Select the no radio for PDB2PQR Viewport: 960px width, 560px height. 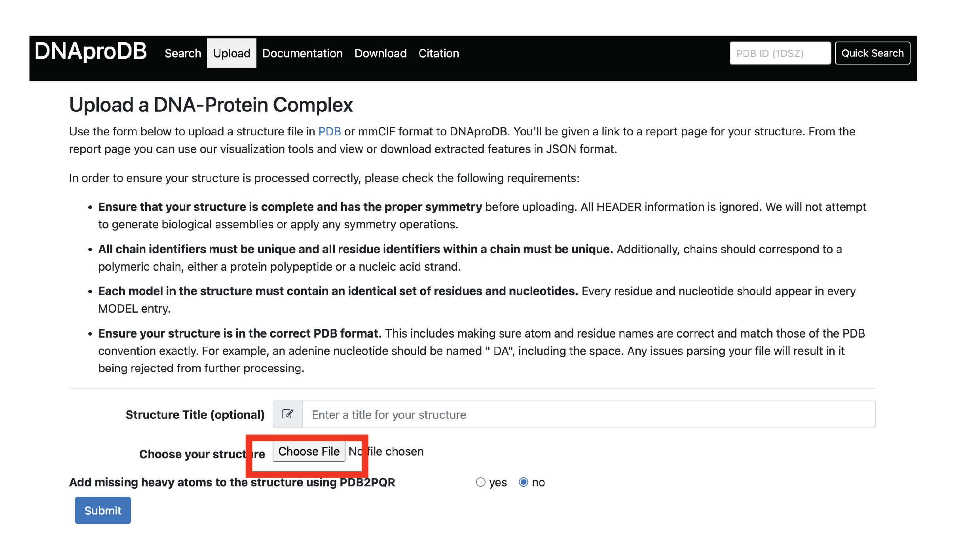point(524,482)
